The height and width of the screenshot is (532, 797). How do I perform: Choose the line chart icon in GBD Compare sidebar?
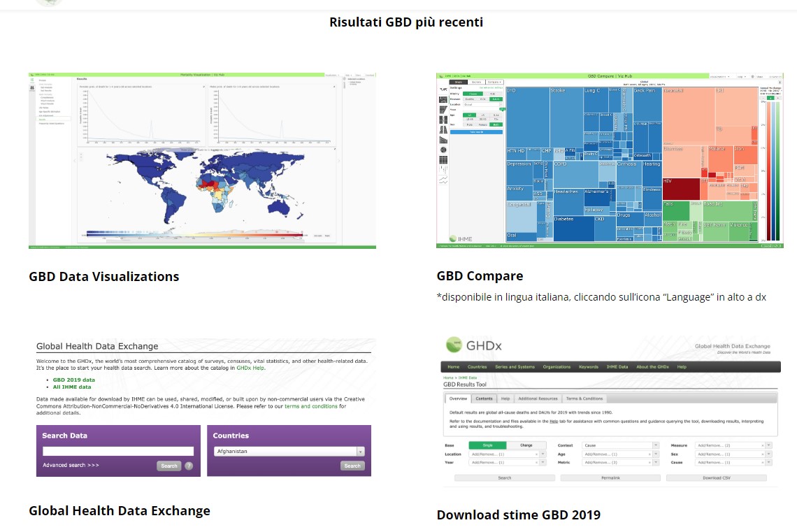click(443, 180)
